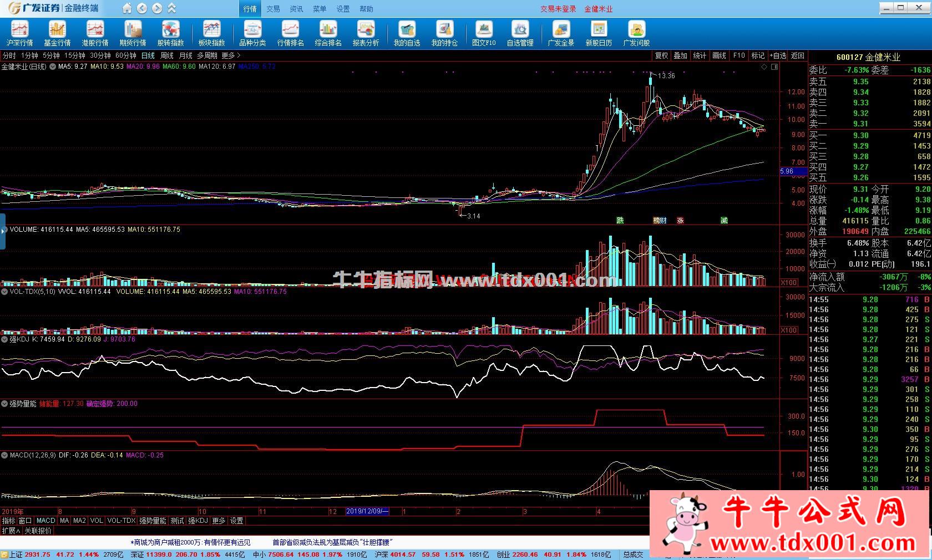Open MACD panel dropdown arrow
932x560 pixels.
click(4, 455)
